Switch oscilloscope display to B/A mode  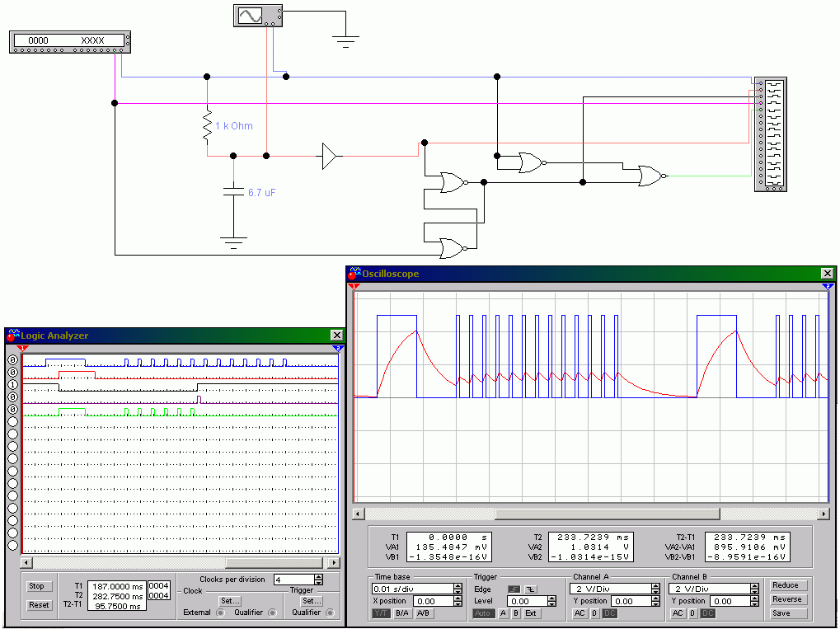403,613
